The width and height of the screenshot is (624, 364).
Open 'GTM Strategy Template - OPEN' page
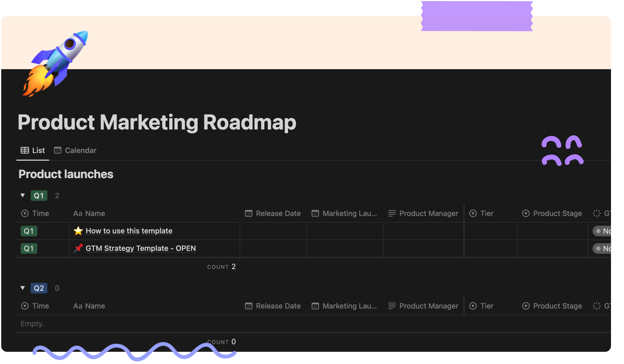141,248
